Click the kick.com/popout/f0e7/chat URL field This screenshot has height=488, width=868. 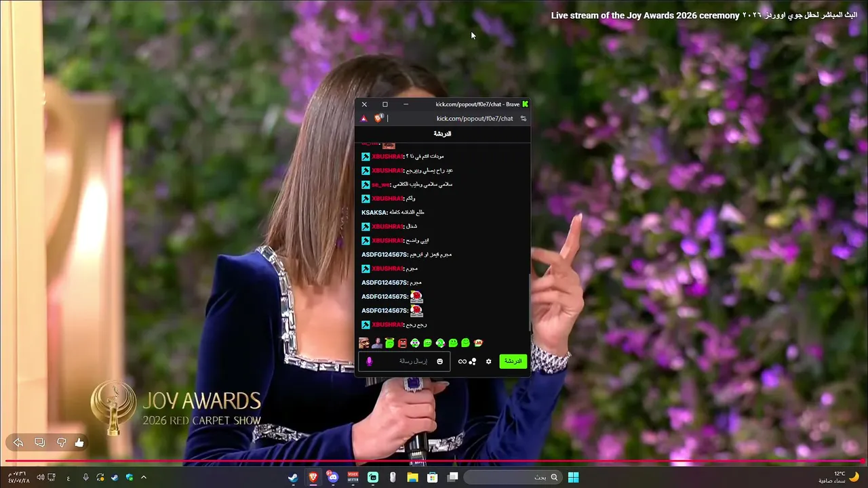tap(475, 119)
